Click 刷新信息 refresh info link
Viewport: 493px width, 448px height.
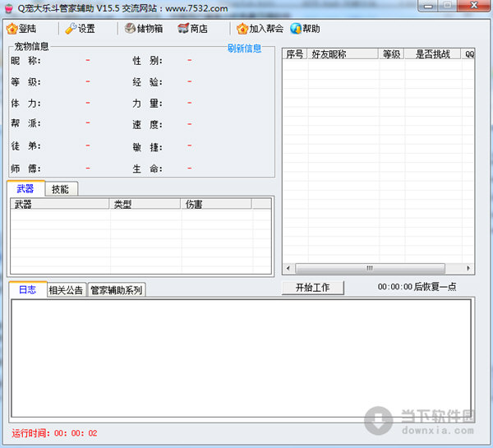pyautogui.click(x=244, y=48)
